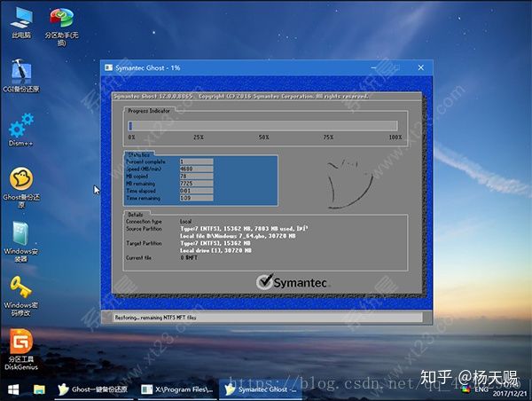Click the Progress Indicator group label

(149, 111)
